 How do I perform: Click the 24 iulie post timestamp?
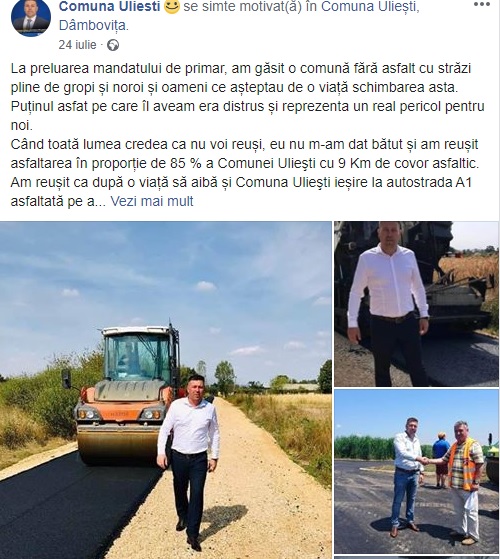coord(77,45)
